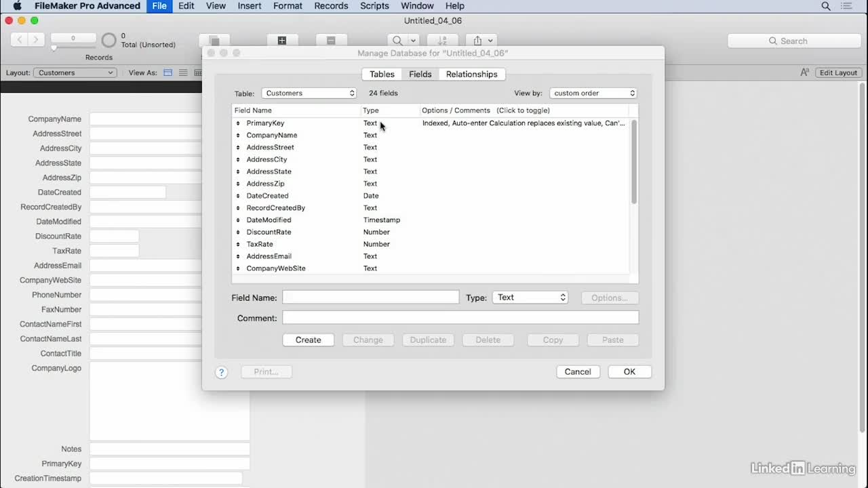This screenshot has width=868, height=488.
Task: Open the Apple menu
Action: click(x=18, y=6)
